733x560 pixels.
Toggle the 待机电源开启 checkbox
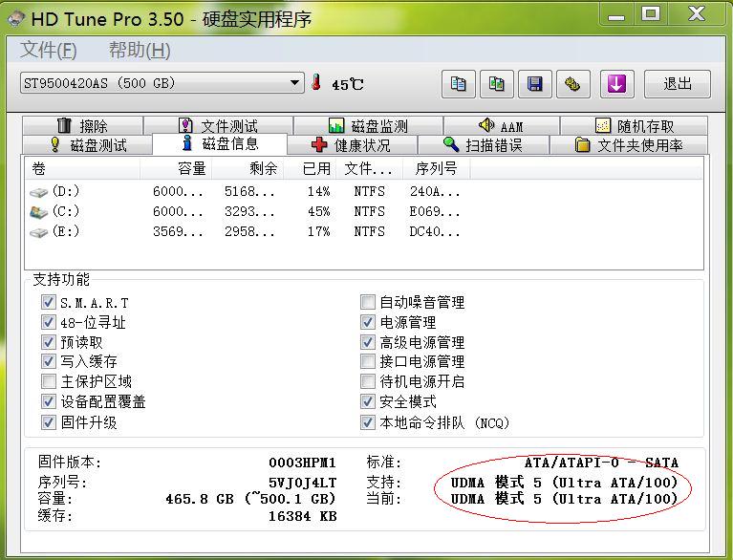[367, 381]
